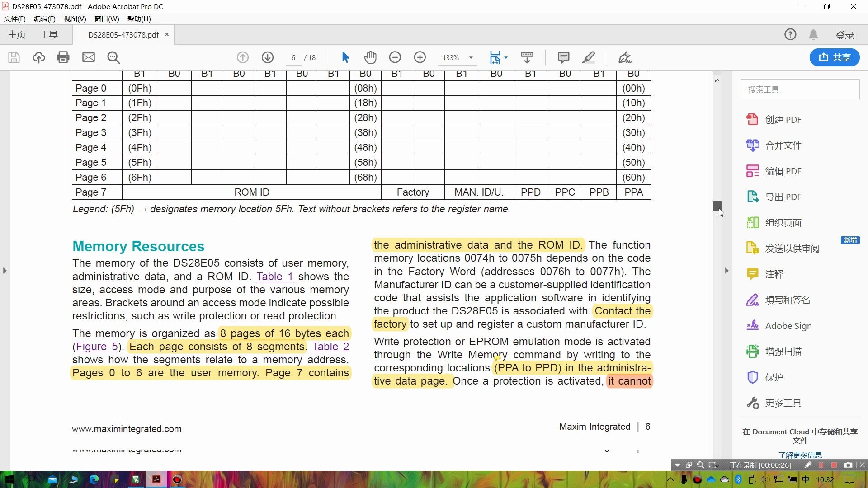Open the add comment tool
The width and height of the screenshot is (868, 488).
coord(563,57)
